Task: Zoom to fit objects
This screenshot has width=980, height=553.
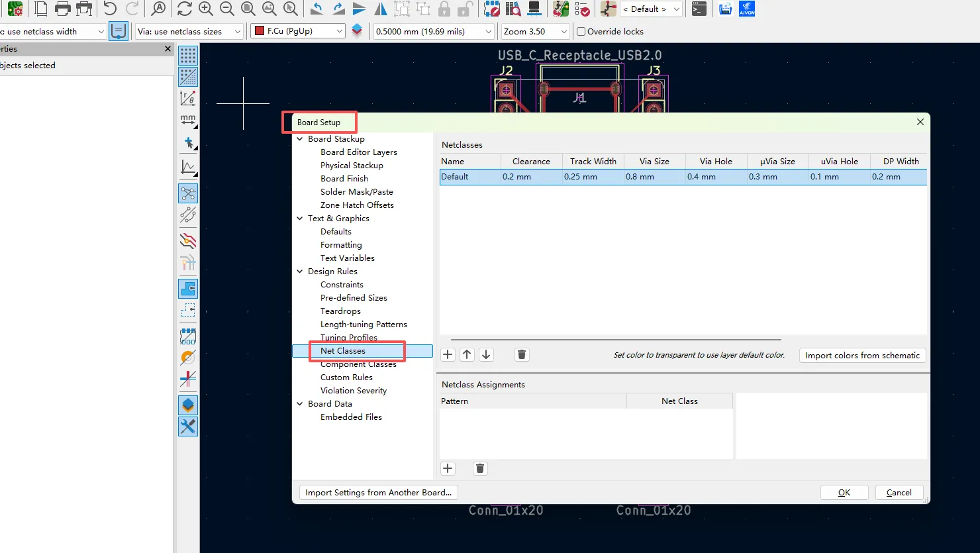Action: (x=269, y=9)
